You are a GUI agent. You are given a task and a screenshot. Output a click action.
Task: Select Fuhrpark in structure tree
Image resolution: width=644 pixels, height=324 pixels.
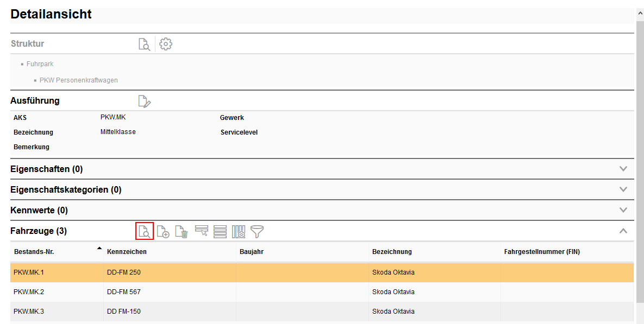coord(40,64)
